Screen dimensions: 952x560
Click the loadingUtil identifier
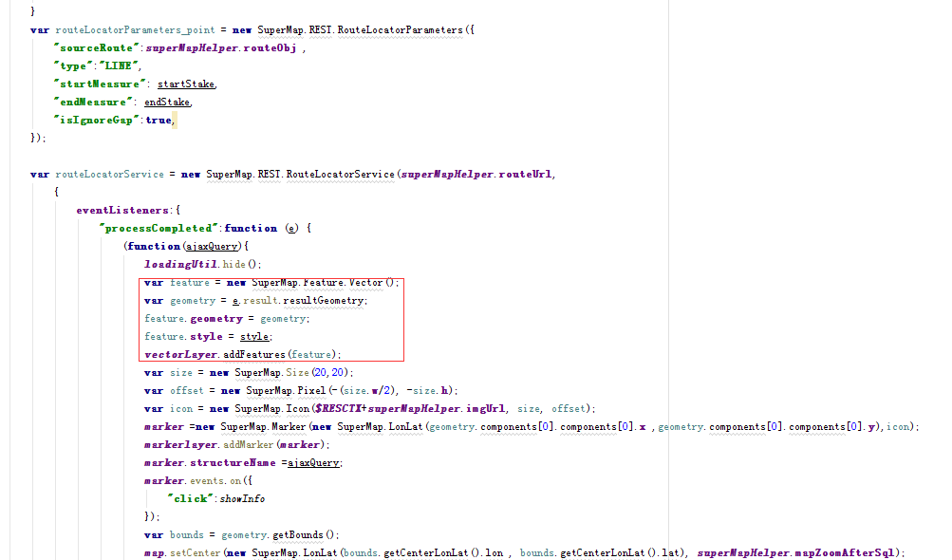click(x=180, y=264)
